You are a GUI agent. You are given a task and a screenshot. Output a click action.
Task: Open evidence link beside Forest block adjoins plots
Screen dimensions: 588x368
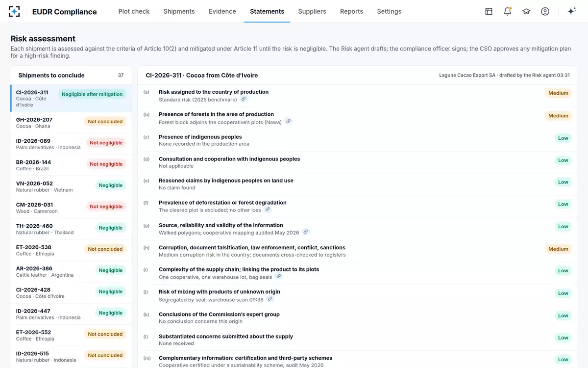289,122
